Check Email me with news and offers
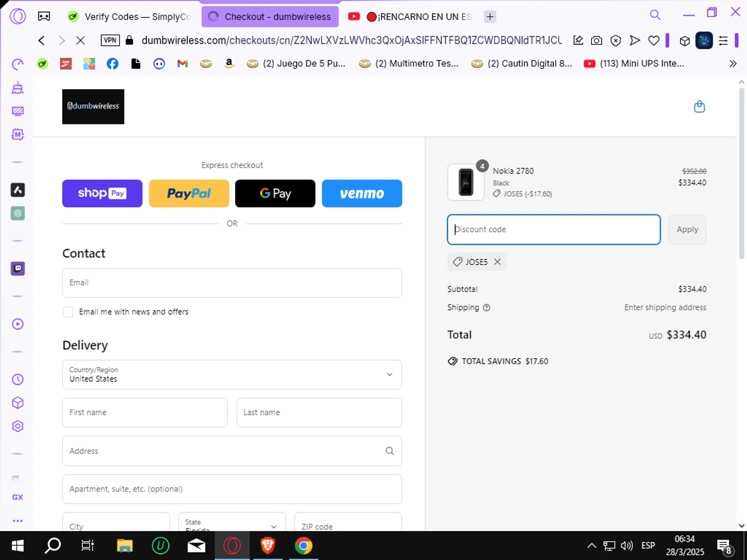Image resolution: width=747 pixels, height=560 pixels. [68, 312]
